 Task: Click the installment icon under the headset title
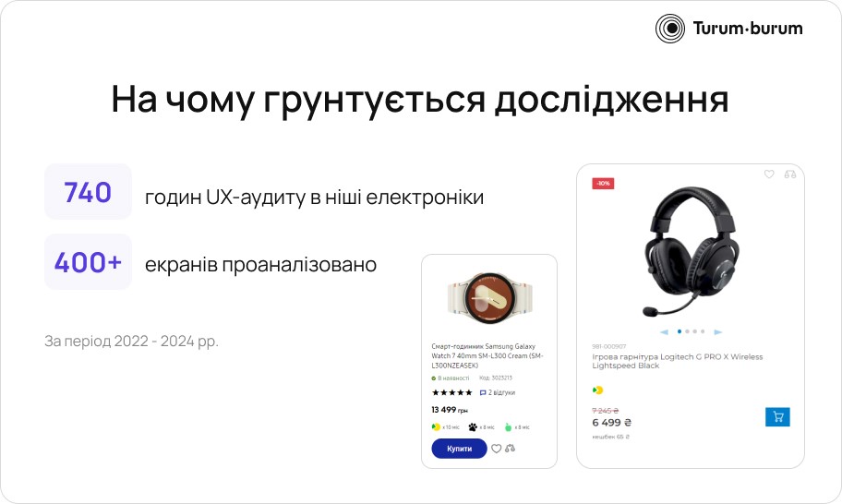point(597,390)
